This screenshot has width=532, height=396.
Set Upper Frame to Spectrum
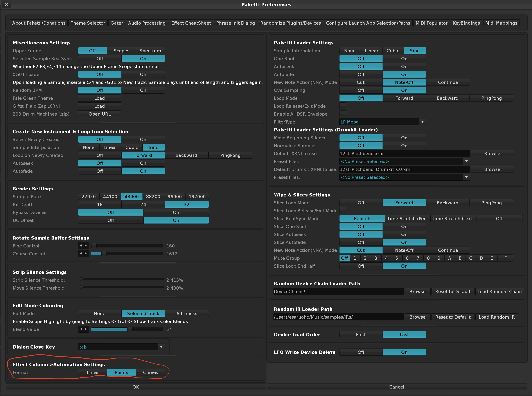(x=150, y=51)
